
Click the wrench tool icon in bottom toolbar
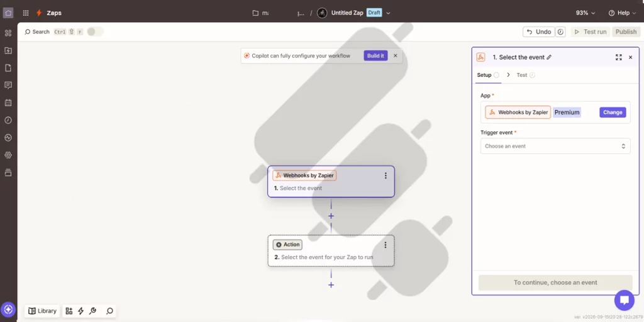coord(93,311)
